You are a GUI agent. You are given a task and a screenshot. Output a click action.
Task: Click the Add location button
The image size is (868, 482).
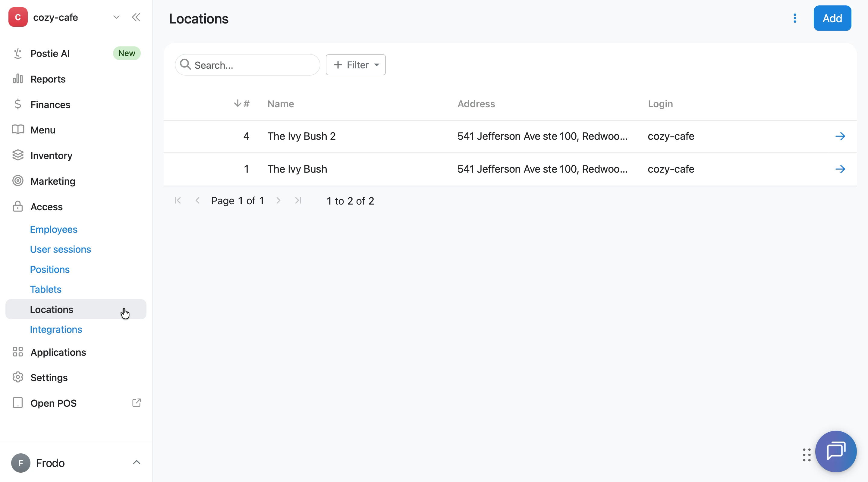click(x=832, y=18)
